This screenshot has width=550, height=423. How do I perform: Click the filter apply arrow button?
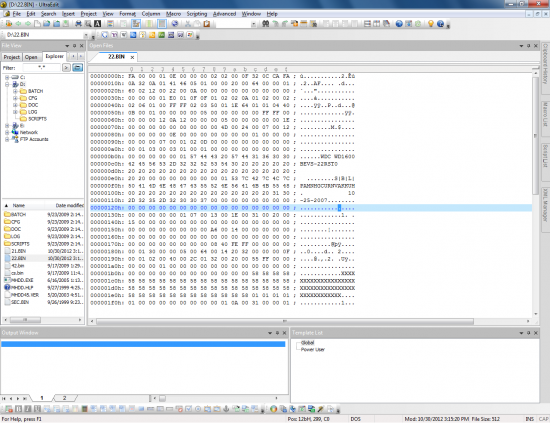click(x=66, y=67)
